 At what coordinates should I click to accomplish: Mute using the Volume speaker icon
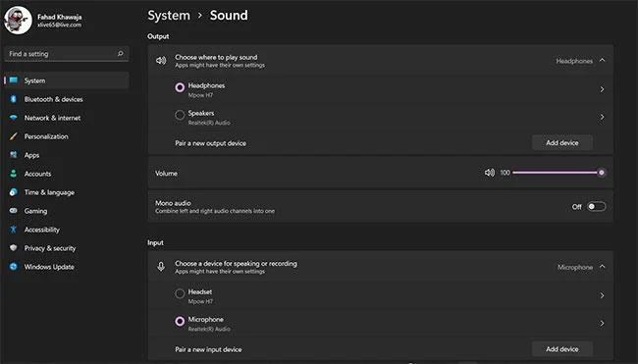490,173
